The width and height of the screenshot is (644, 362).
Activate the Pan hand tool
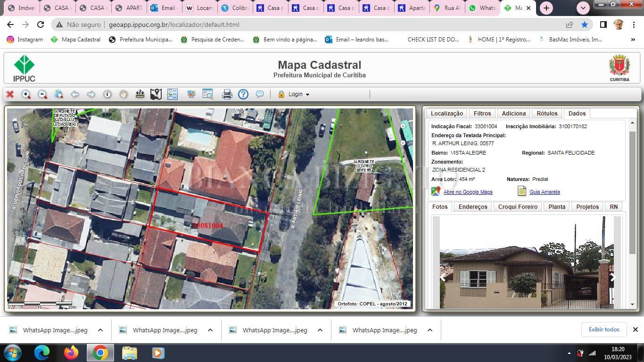point(123,94)
